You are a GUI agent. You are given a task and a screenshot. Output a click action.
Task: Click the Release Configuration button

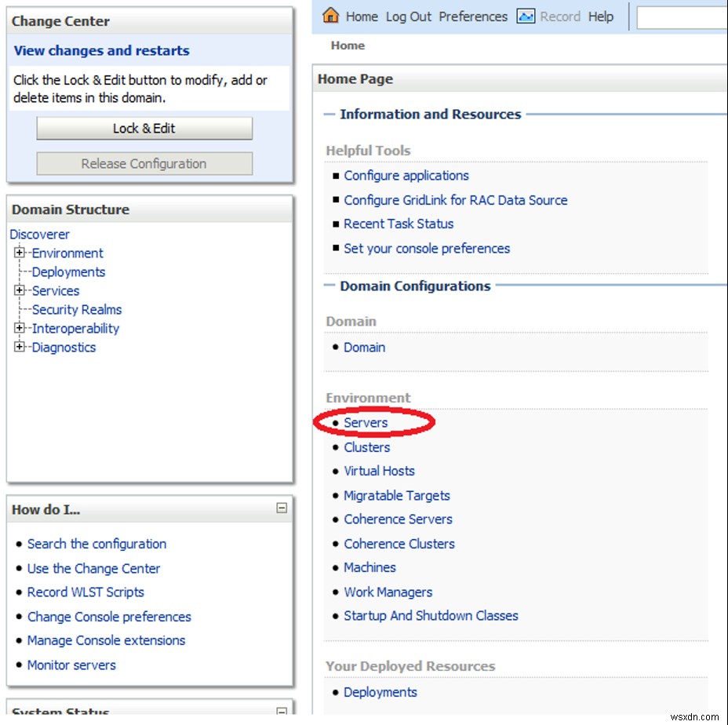click(144, 163)
